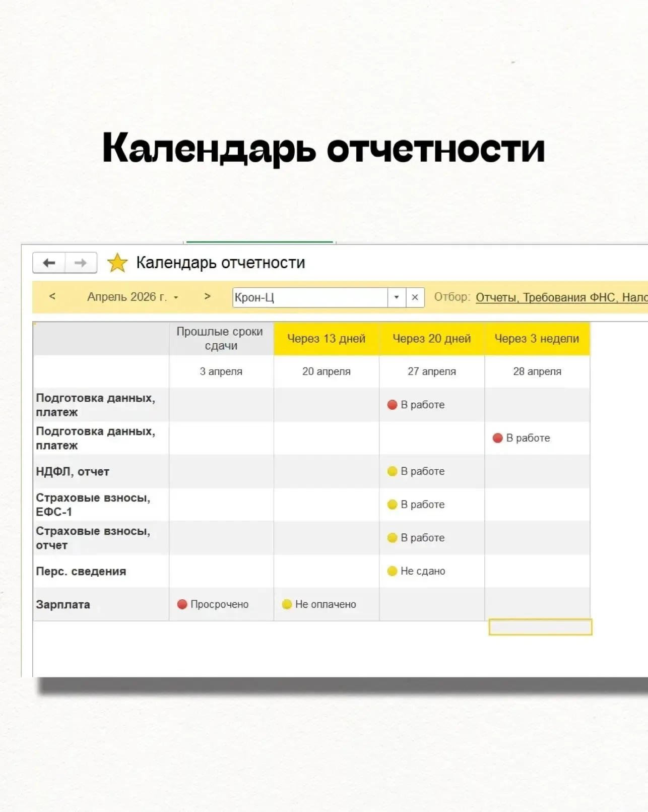The image size is (648, 812).
Task: Go to the previous month
Action: 52,296
